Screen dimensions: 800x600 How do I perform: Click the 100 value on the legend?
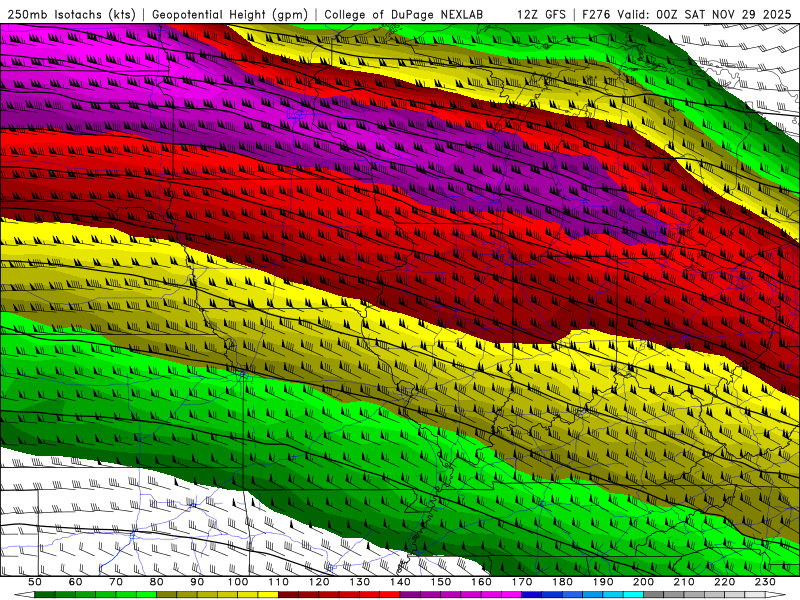pyautogui.click(x=238, y=582)
